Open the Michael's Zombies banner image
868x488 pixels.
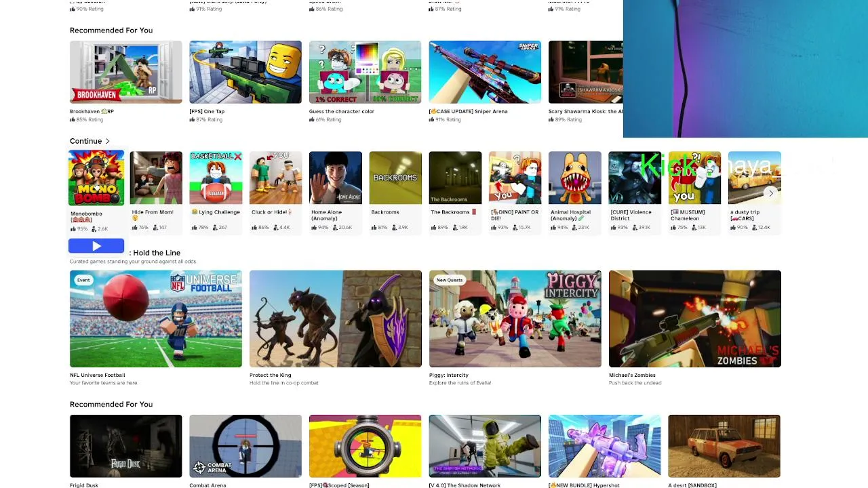[x=694, y=319]
